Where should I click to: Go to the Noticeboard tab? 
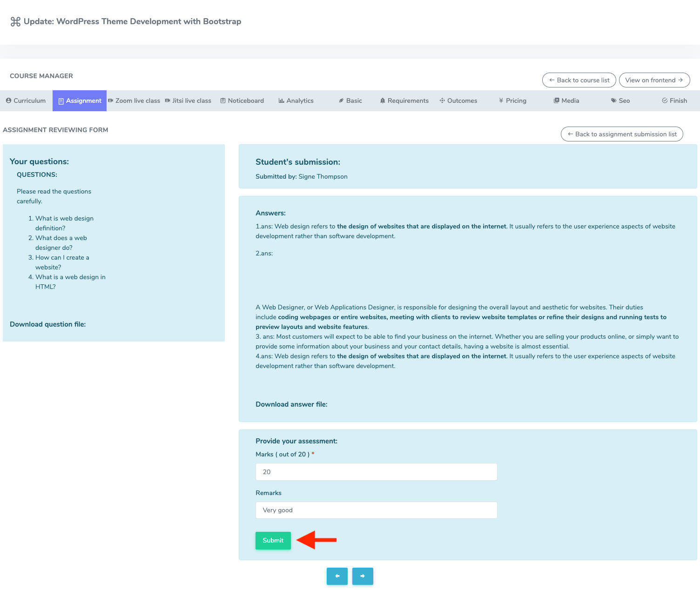pos(242,101)
